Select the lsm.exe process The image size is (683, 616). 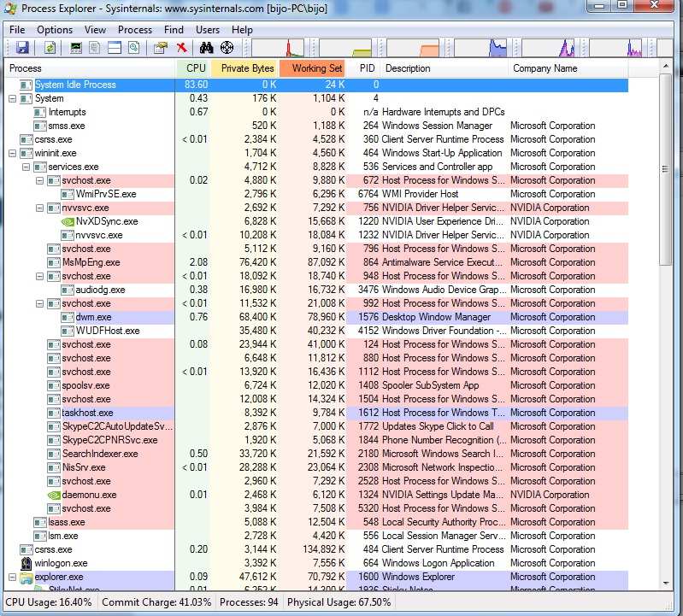316,536
